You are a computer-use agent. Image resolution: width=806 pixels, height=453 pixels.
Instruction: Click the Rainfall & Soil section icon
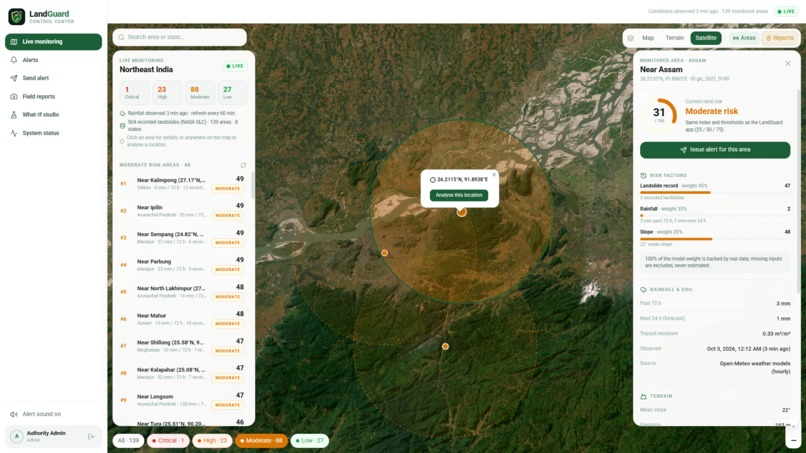[644, 289]
